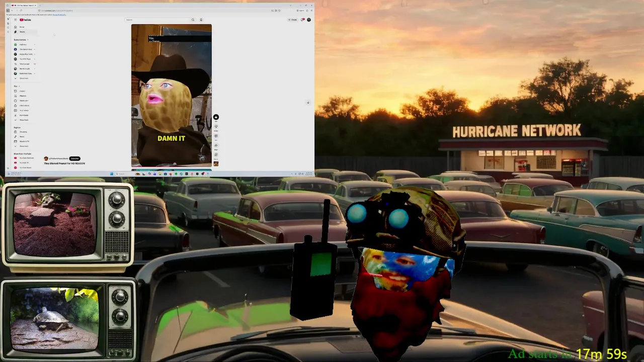
Task: Start voice search with microphone
Action: pyautogui.click(x=201, y=20)
